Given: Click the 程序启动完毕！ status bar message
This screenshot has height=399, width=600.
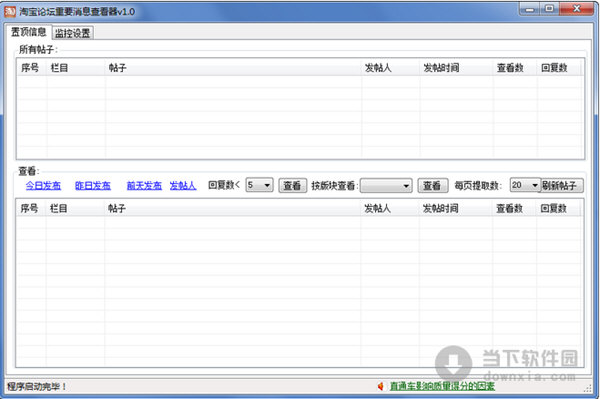Looking at the screenshot, I should (37, 386).
